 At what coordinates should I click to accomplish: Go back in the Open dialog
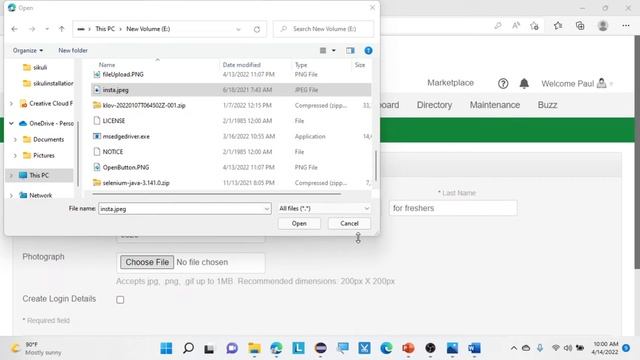pos(15,29)
